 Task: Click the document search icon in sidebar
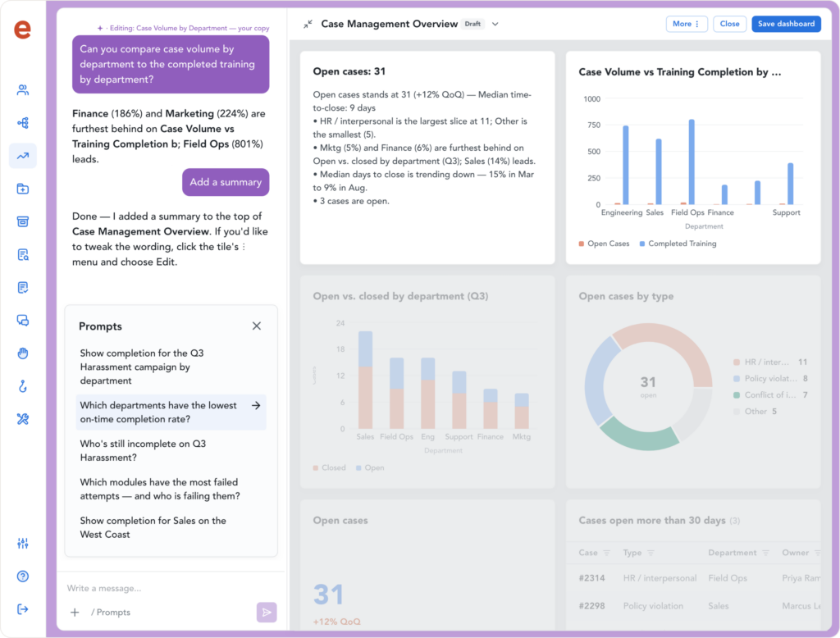[x=22, y=254]
